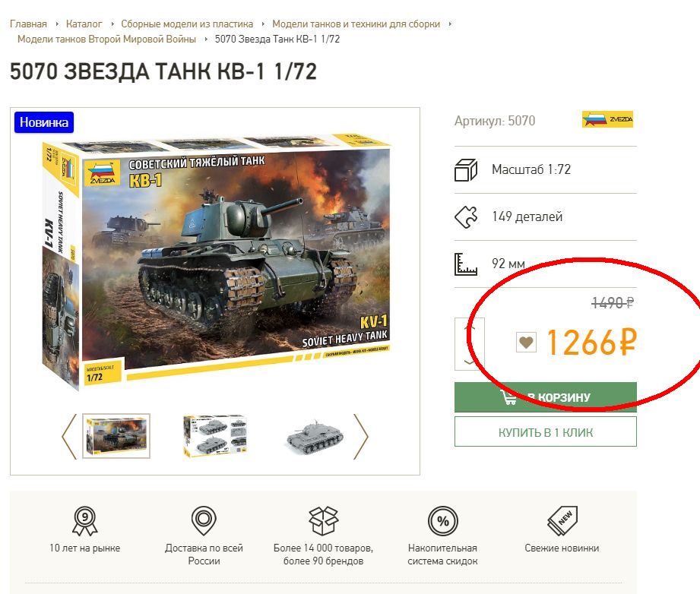Click the Zvezda brand logo
Screen dimensions: 700x594
pyautogui.click(x=607, y=120)
